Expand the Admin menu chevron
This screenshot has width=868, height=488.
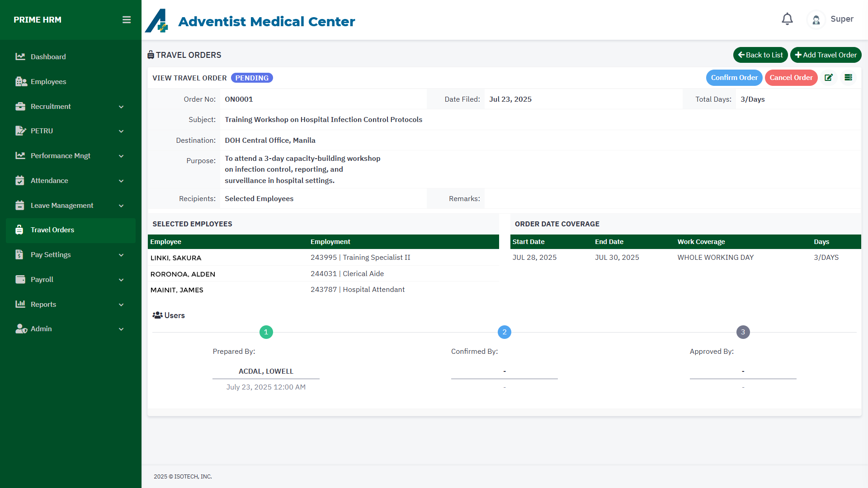121,329
